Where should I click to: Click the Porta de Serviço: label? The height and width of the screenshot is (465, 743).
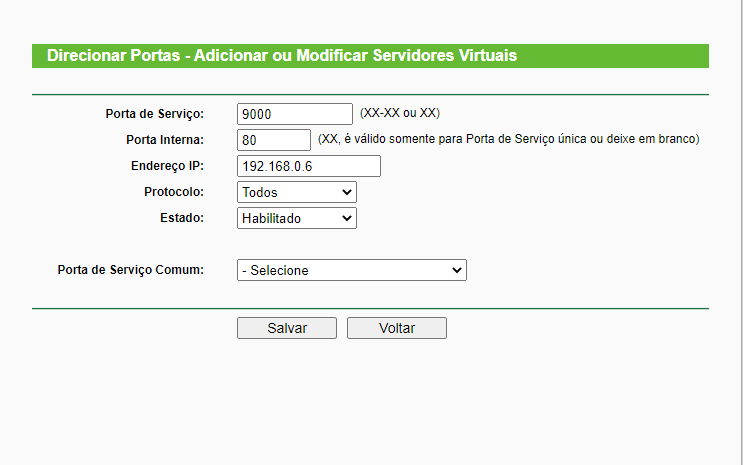(x=154, y=114)
